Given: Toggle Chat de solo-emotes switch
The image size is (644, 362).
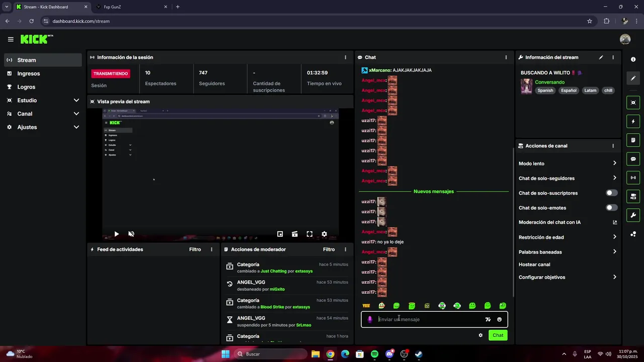Looking at the screenshot, I should tap(611, 208).
